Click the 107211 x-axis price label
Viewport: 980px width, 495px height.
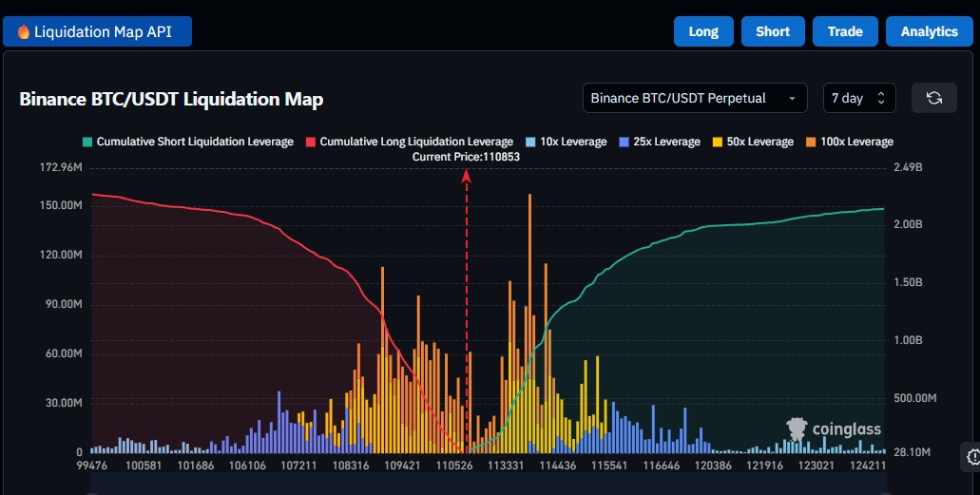298,466
